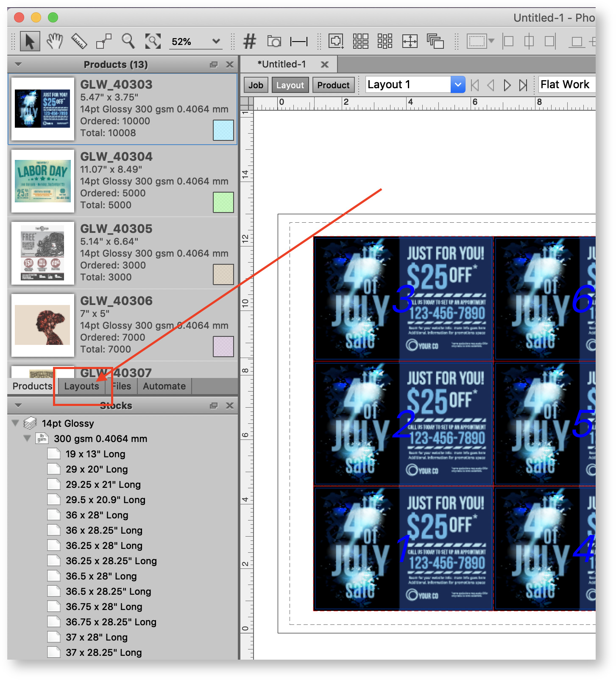Close the Products panel
The height and width of the screenshot is (680, 616).
(230, 64)
